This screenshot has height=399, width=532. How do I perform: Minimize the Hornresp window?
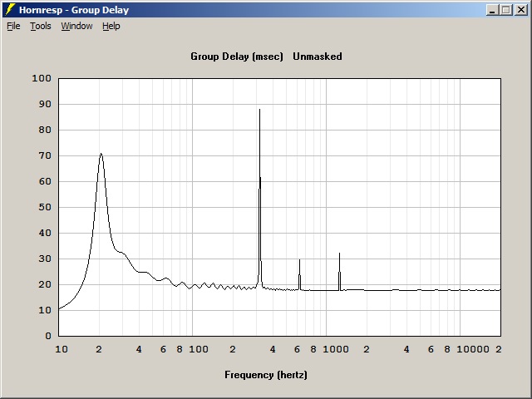click(493, 10)
